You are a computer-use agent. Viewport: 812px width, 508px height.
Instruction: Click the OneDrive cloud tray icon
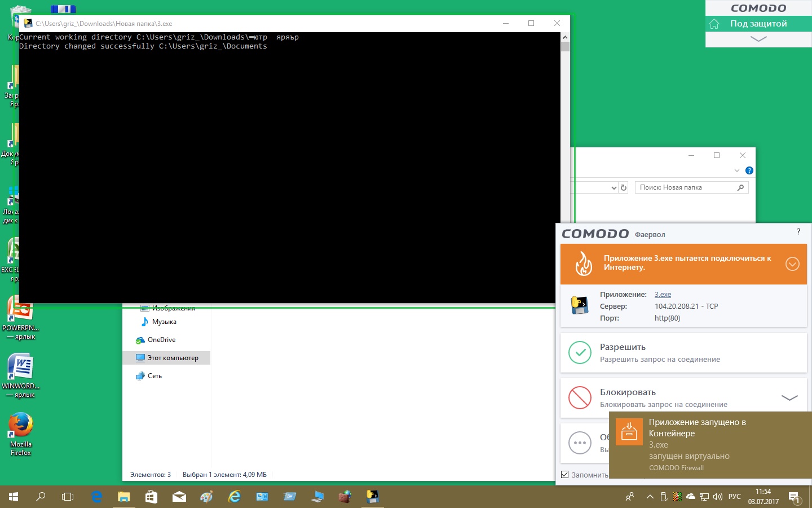691,497
